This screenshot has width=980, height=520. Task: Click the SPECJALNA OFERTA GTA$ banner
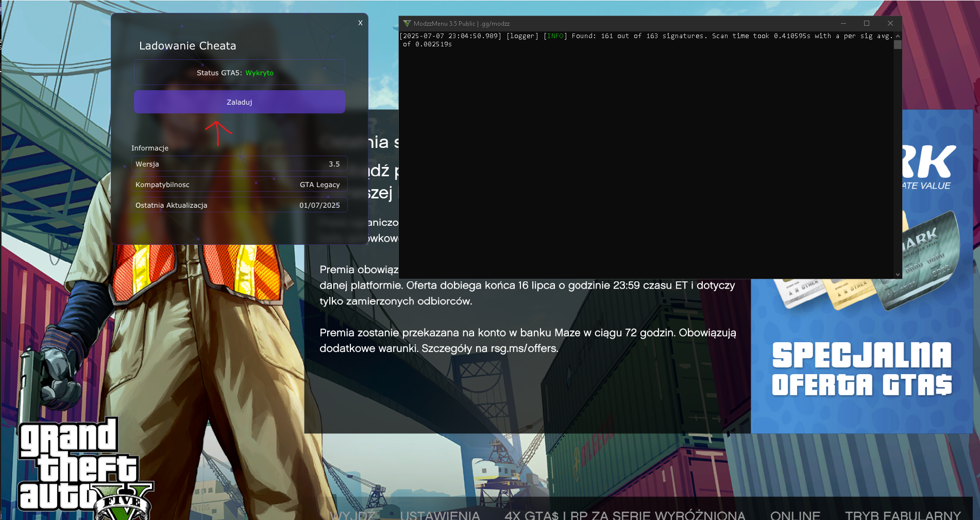click(x=861, y=370)
